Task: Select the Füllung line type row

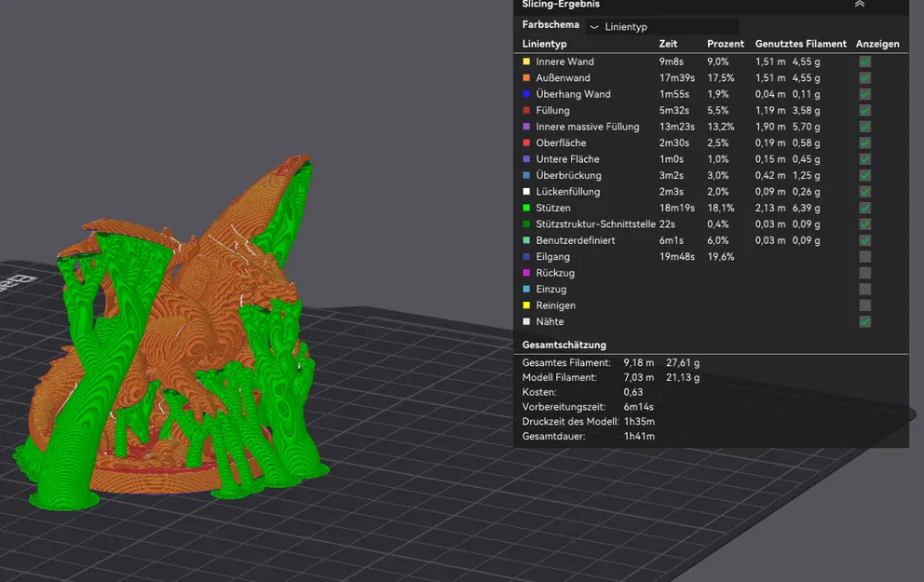Action: pos(552,111)
